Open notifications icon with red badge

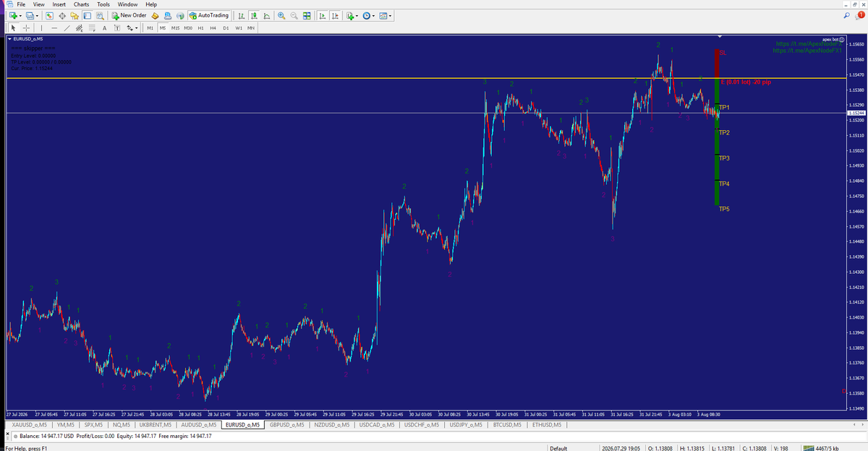click(860, 15)
